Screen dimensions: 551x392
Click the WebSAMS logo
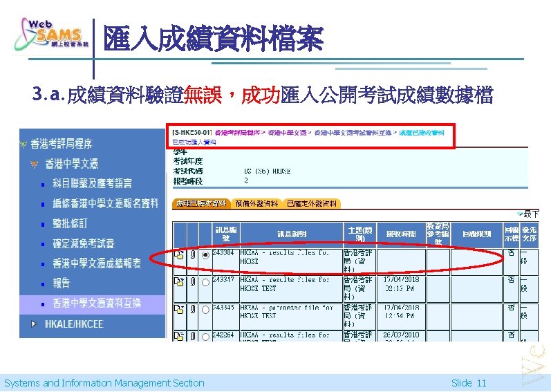[x=51, y=34]
